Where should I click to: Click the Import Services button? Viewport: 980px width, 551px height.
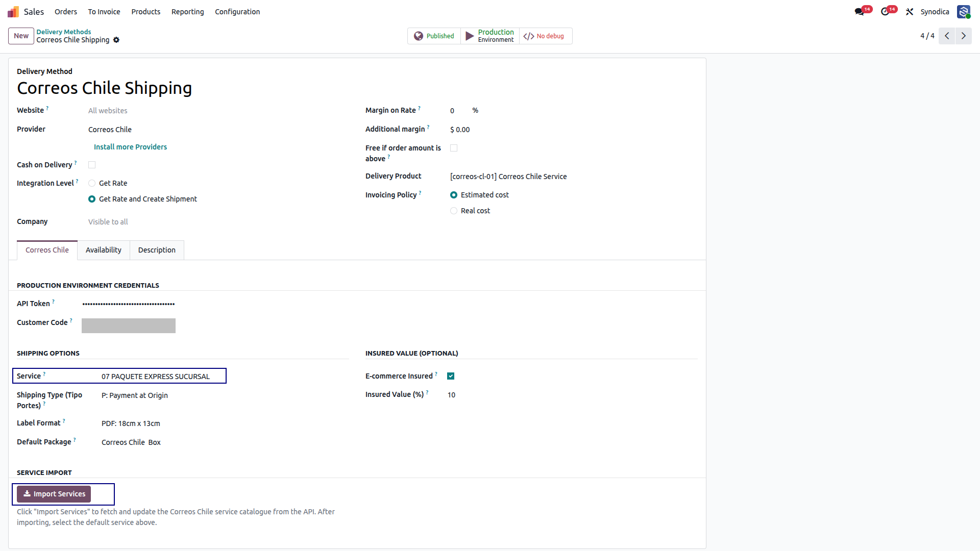[54, 494]
